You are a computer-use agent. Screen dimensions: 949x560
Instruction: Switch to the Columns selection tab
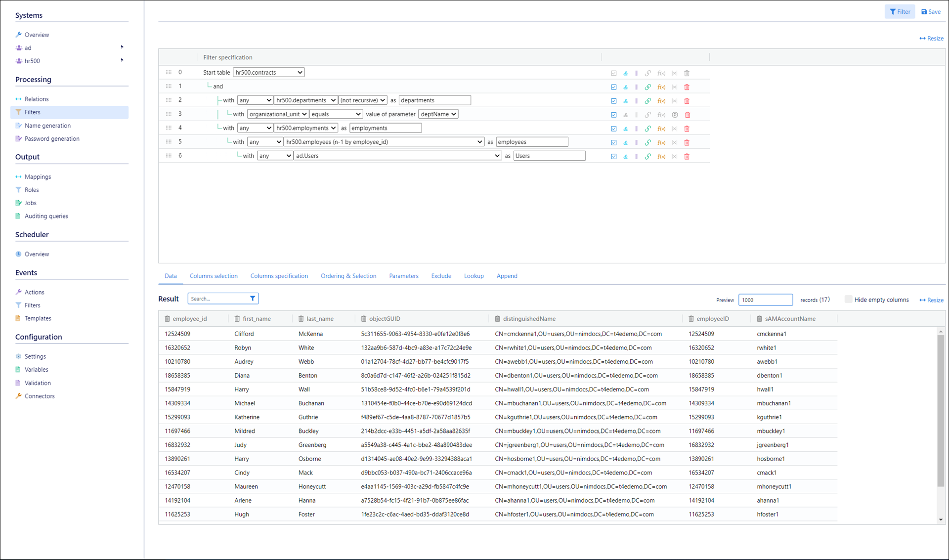coord(214,276)
